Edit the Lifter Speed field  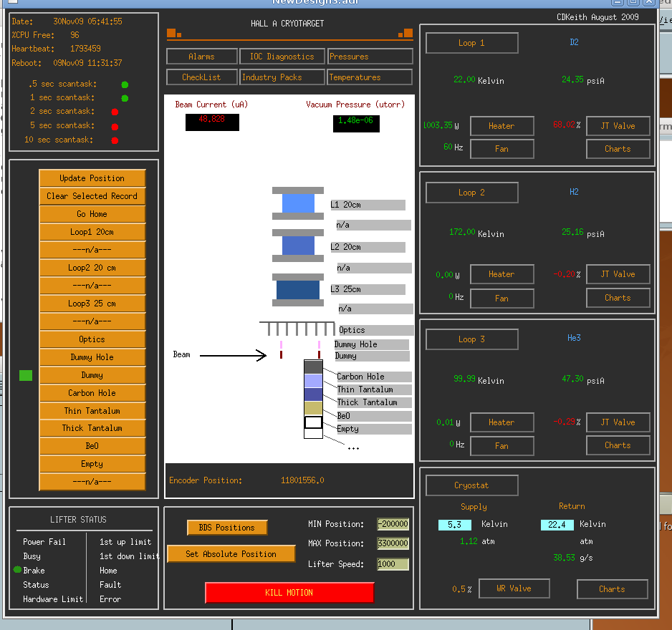pyautogui.click(x=393, y=564)
